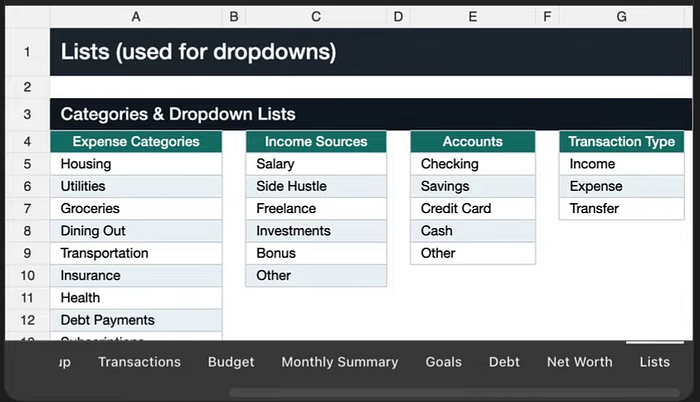Select column E header

(473, 17)
